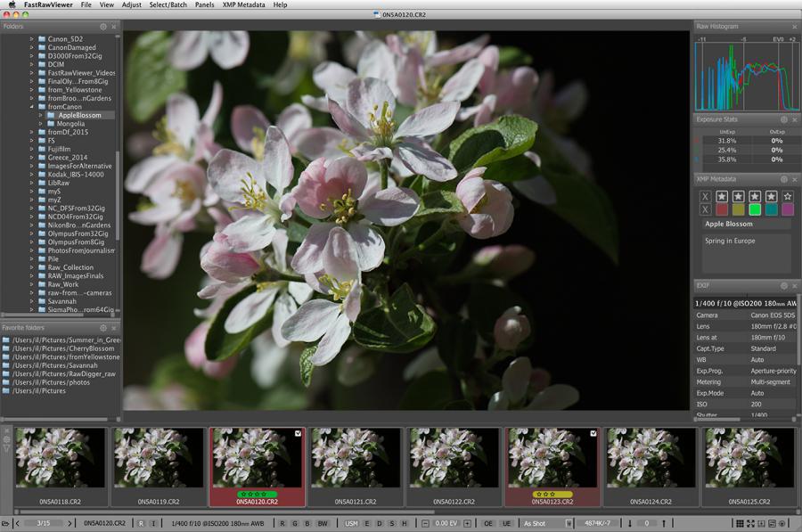Switch to BW channel view
The height and width of the screenshot is (532, 802).
[x=321, y=523]
